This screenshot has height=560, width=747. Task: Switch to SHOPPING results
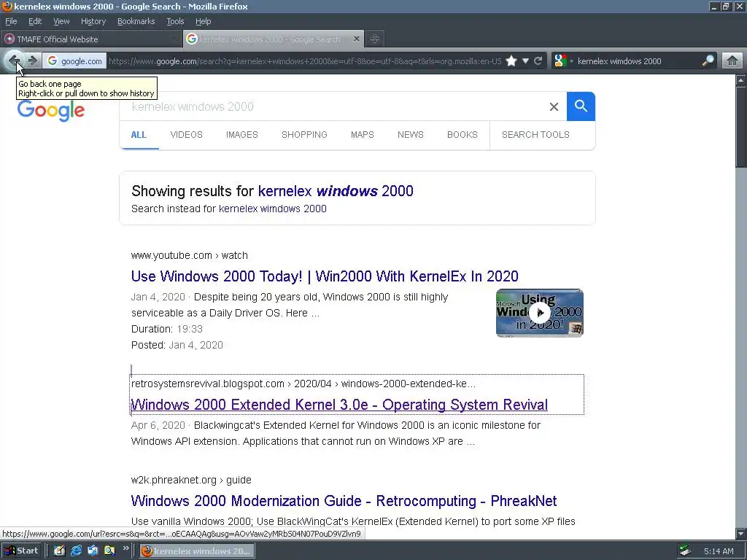304,135
